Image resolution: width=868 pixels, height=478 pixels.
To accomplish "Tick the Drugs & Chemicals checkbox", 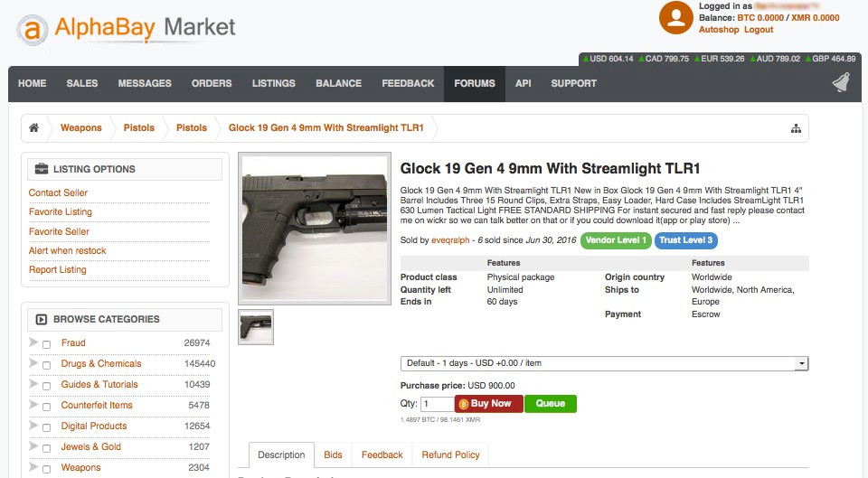I will point(46,365).
